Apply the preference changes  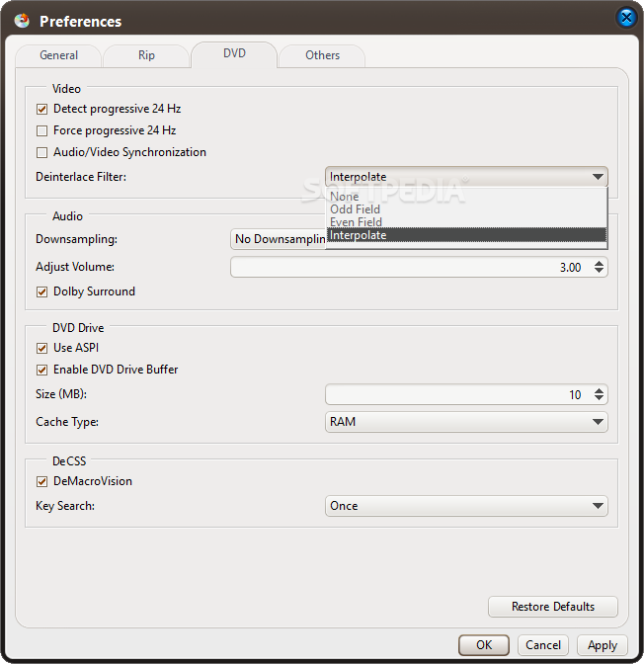pos(603,645)
